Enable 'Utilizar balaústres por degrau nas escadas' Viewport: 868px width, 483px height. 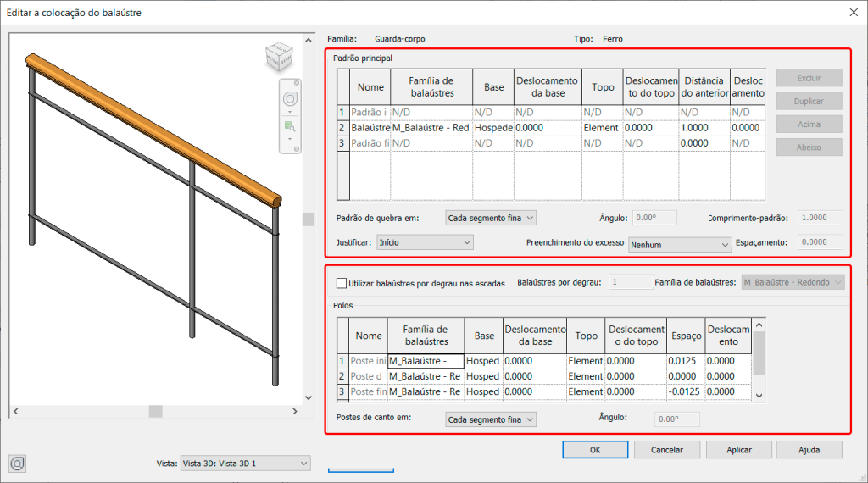(x=342, y=283)
